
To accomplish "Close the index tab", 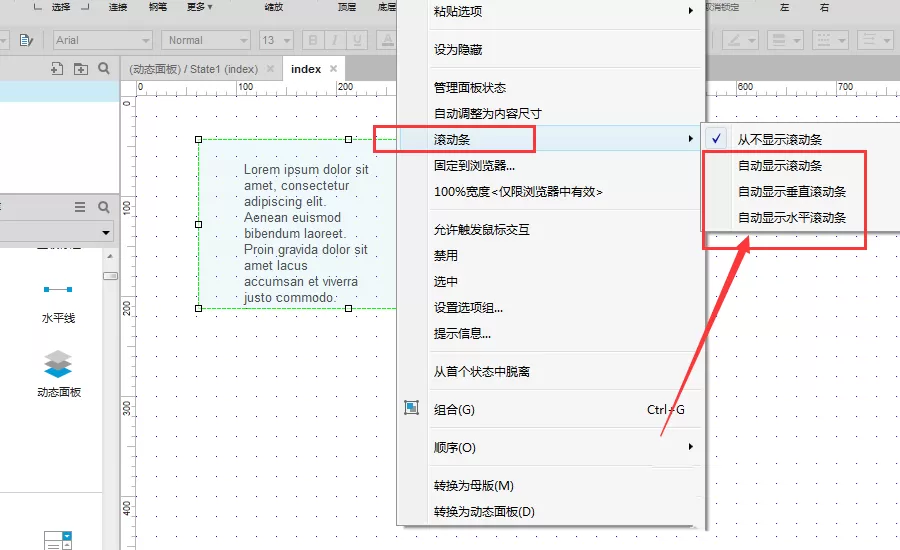I will 333,69.
